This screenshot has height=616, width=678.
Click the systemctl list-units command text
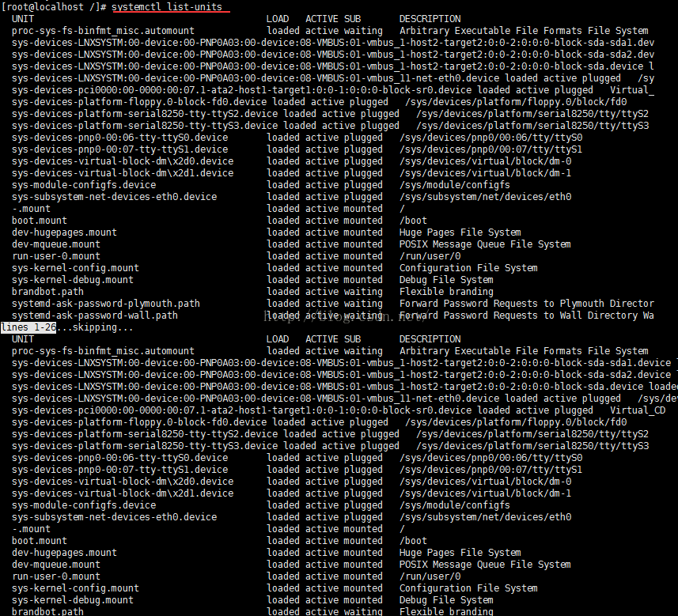click(x=167, y=7)
